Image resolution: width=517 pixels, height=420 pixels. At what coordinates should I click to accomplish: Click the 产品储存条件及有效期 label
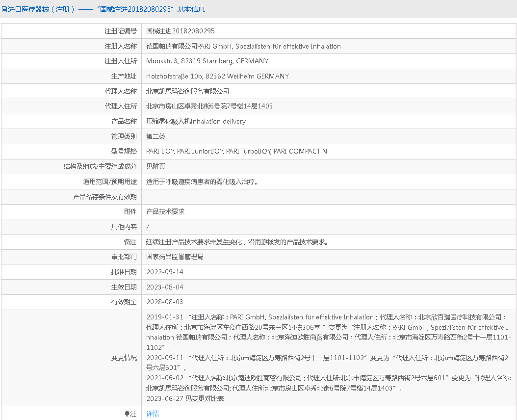pos(105,197)
